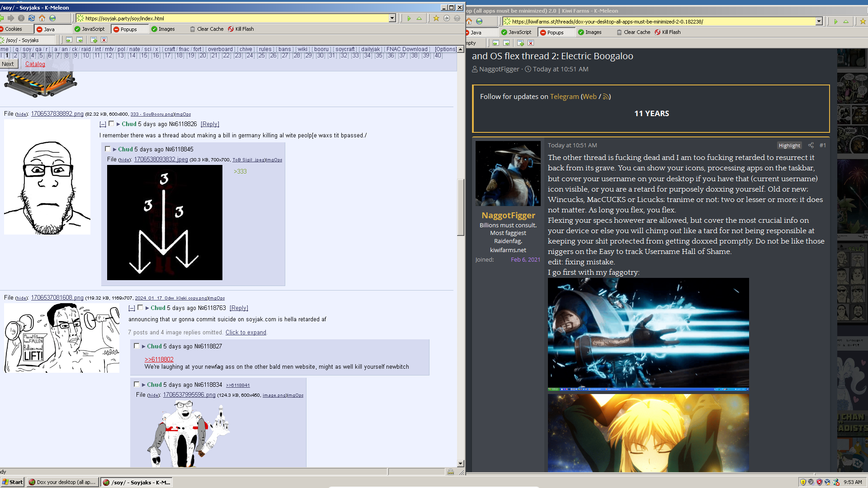Click green Up arrow in Kiwi Farms window
This screenshot has height=488, width=868.
[846, 21]
